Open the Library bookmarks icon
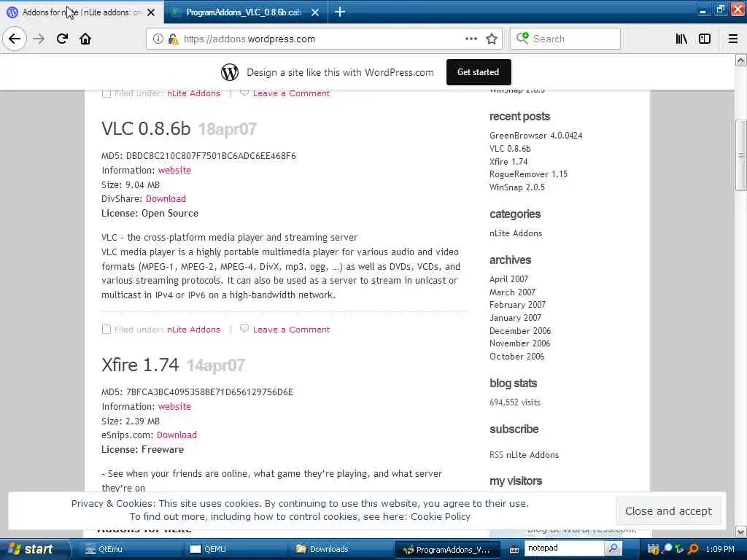The width and height of the screenshot is (747, 560). [681, 39]
